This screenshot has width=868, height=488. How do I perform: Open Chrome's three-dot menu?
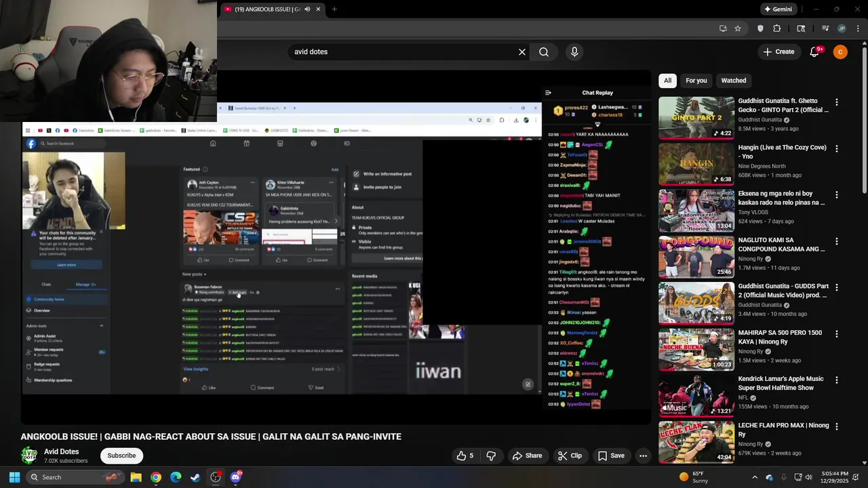tap(859, 28)
